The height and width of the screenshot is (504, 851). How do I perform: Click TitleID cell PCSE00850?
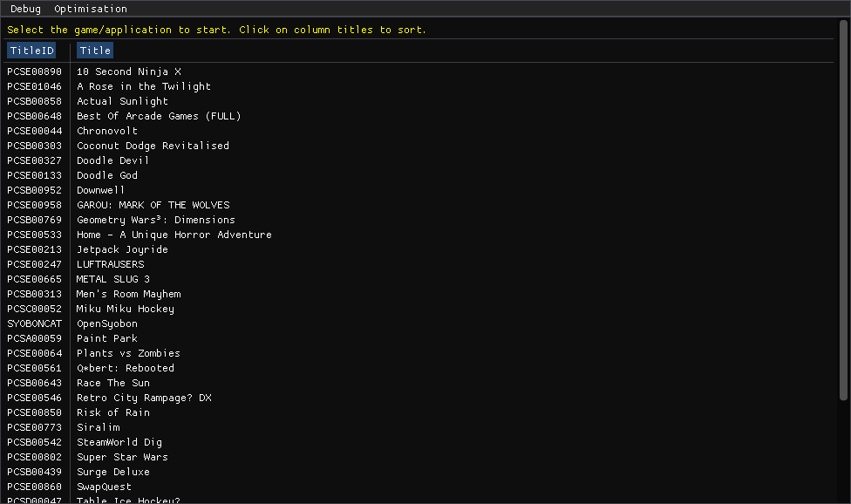click(x=35, y=412)
